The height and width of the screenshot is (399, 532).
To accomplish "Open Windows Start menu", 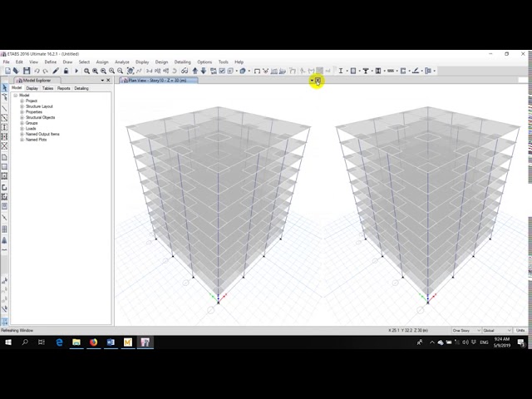I will coord(8,342).
